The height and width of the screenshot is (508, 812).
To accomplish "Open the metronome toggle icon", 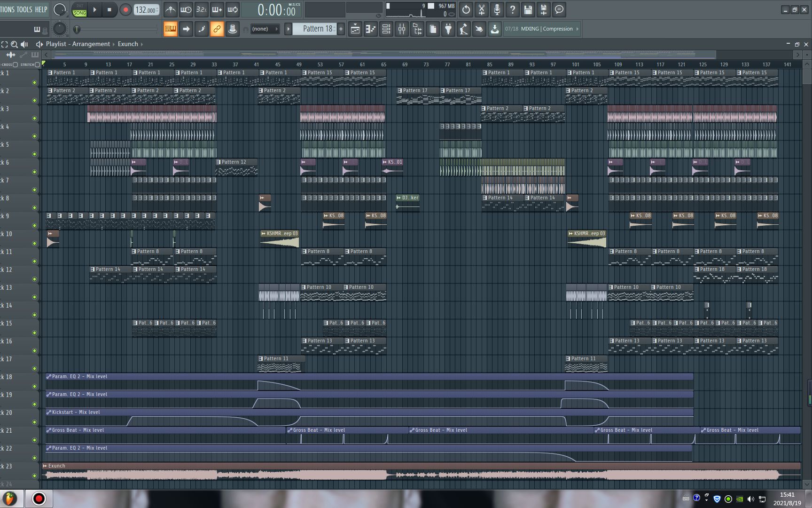I will (170, 9).
